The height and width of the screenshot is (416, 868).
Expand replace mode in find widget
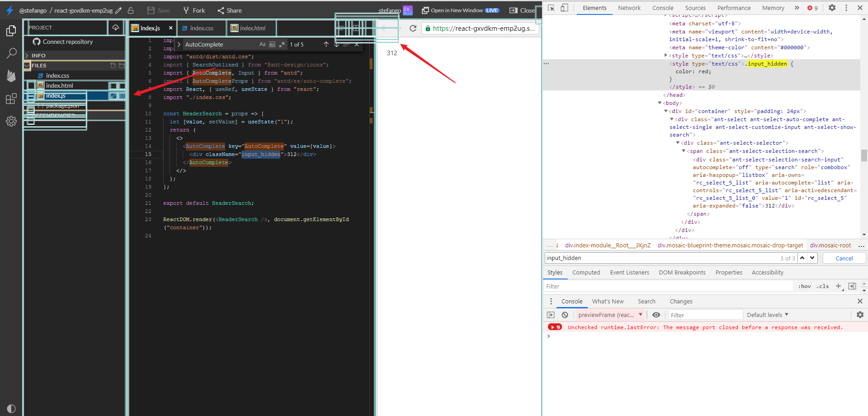tap(179, 44)
